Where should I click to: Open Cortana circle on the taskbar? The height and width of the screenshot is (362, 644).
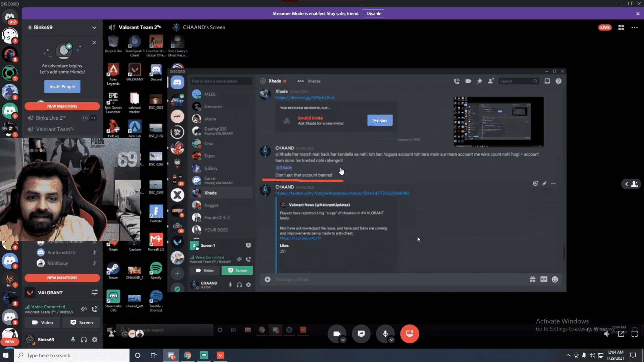click(138, 355)
